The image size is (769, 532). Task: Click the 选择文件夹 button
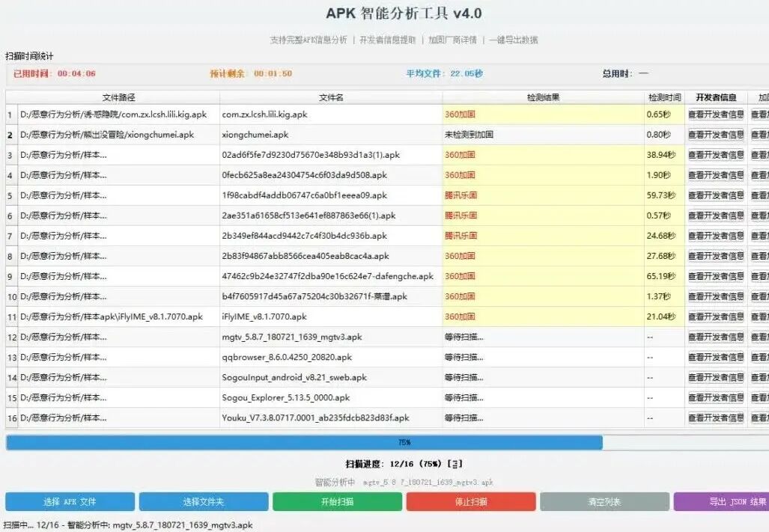[x=204, y=501]
